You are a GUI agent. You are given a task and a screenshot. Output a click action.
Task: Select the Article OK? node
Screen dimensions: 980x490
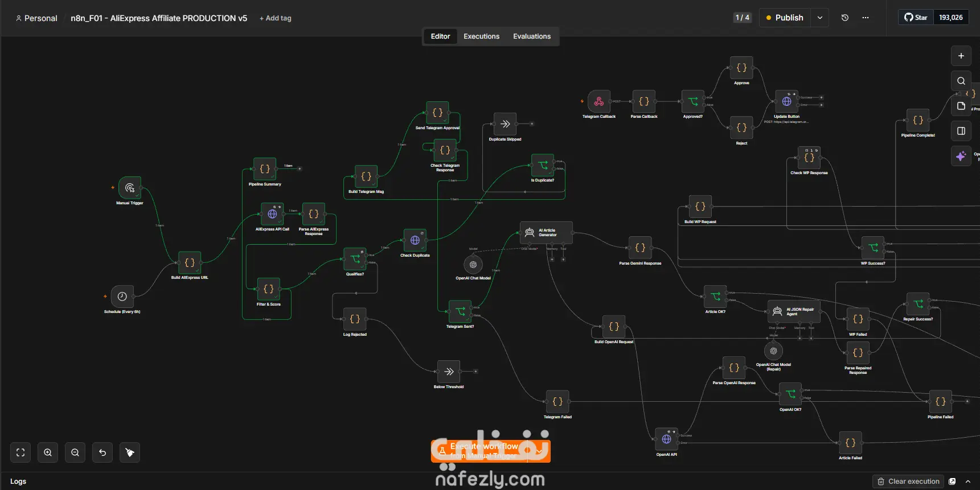[716, 297]
